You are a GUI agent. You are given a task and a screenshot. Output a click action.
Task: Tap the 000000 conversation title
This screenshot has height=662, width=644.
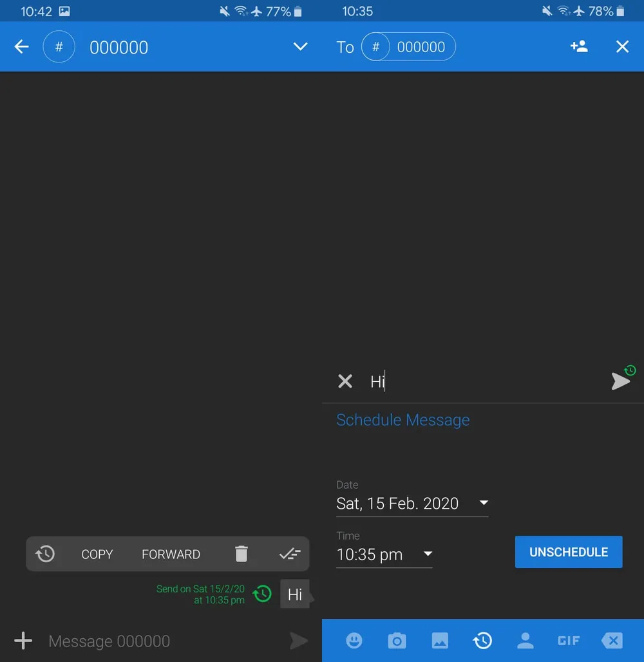(118, 47)
